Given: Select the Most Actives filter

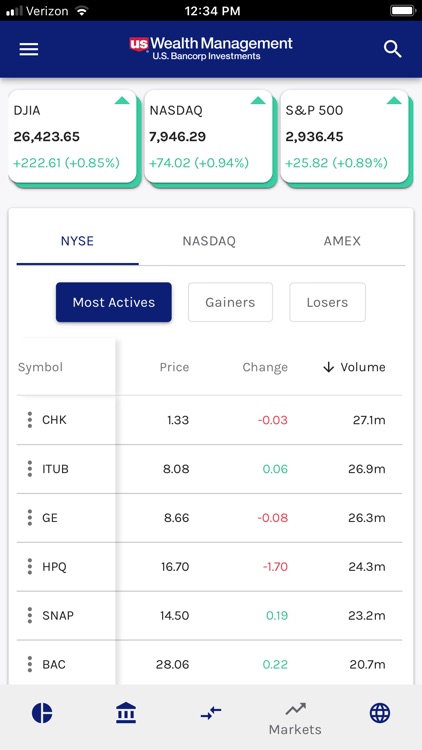Looking at the screenshot, I should pos(114,302).
